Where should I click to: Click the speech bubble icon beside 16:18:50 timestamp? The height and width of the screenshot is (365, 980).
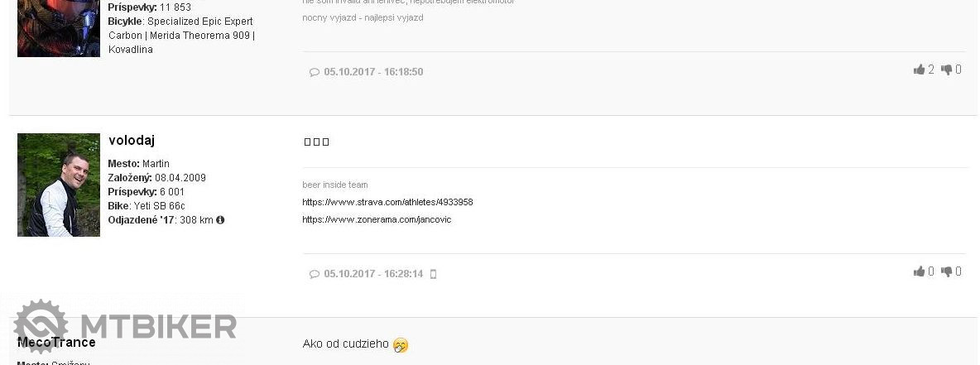pos(315,73)
